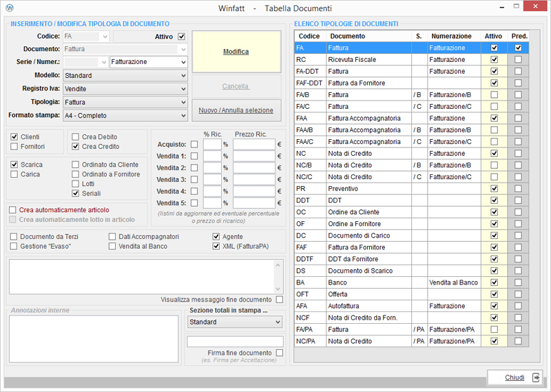Enable the Carica checkbox
551x392 pixels.
pyautogui.click(x=14, y=174)
